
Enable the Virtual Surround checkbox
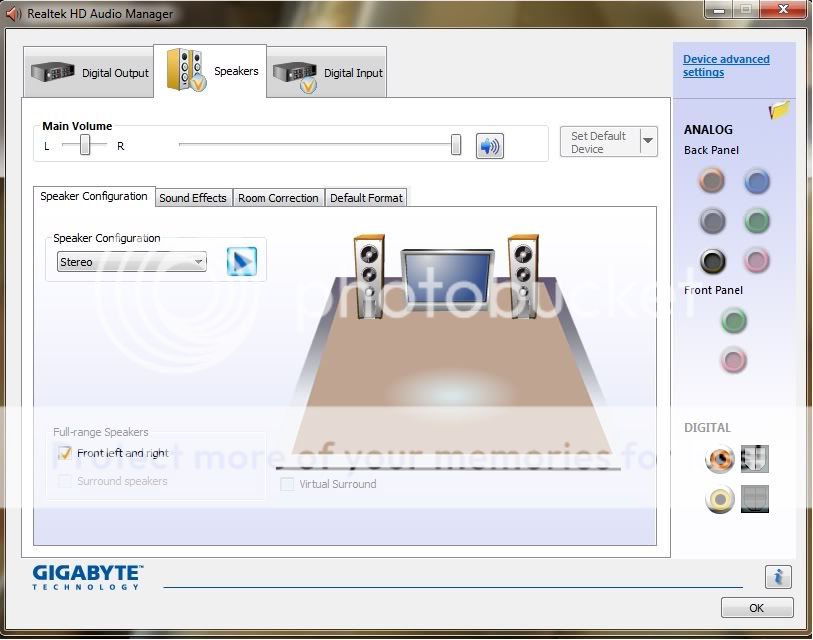287,484
